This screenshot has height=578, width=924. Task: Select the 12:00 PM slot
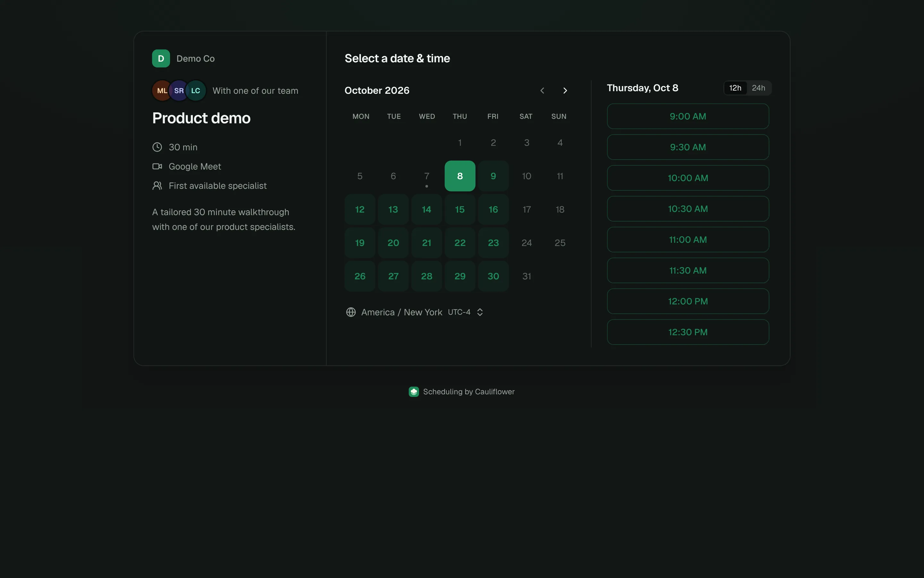pyautogui.click(x=688, y=301)
